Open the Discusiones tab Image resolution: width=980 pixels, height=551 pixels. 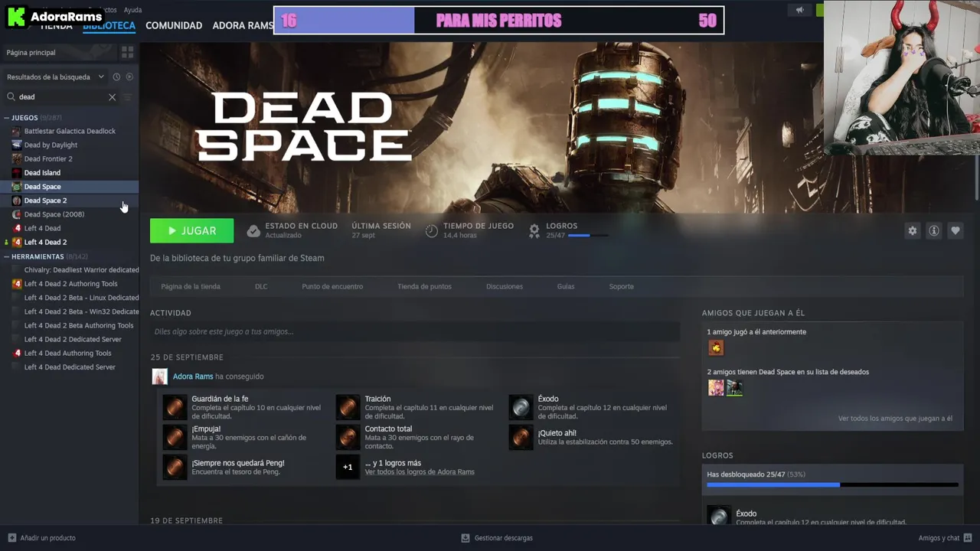click(x=505, y=286)
